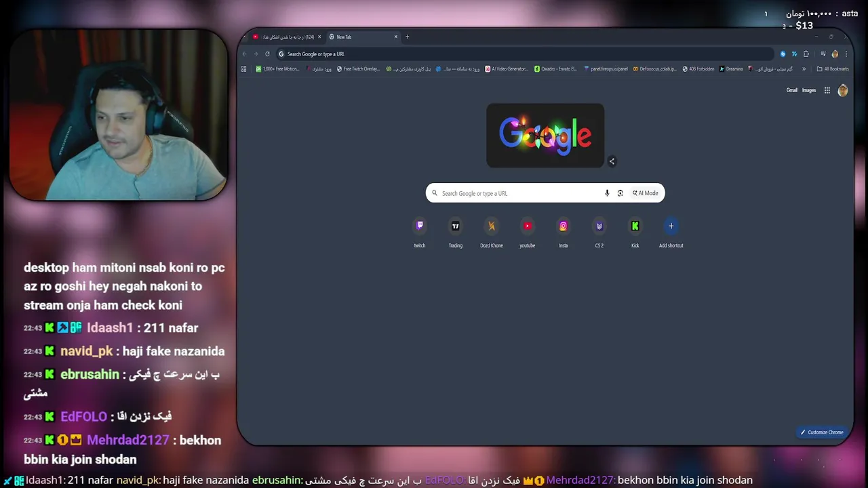Click the translate extension icon

(x=794, y=54)
